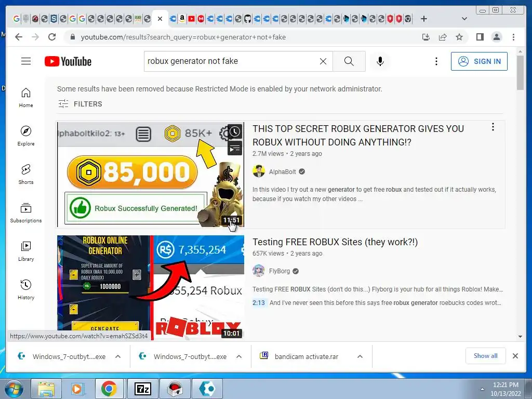This screenshot has height=399, width=532.
Task: Click Show all downloads
Action: click(486, 355)
